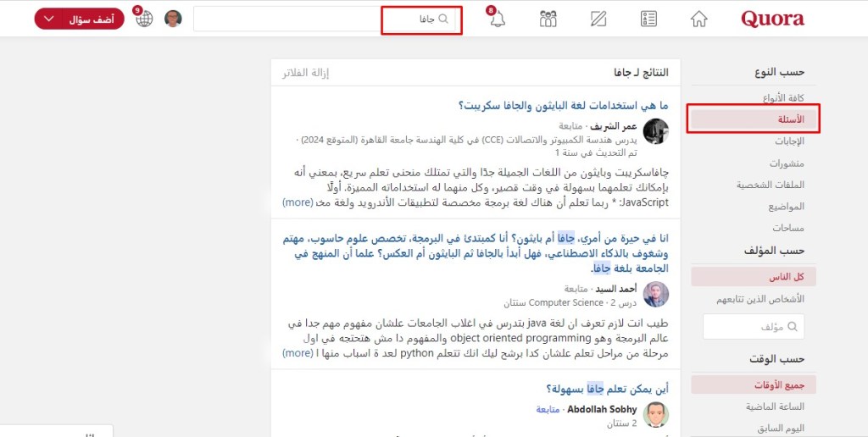868x437 pixels.
Task: Click Abdollah Sobhy profile picture
Action: click(x=656, y=415)
